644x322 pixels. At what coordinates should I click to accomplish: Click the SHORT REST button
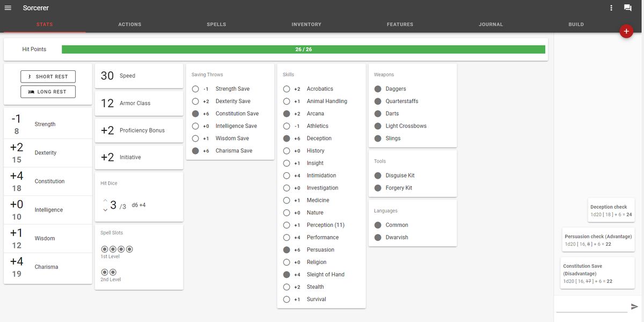(x=48, y=76)
